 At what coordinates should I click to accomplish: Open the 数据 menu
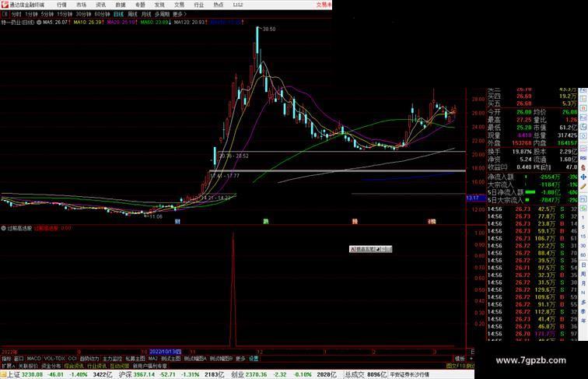(121, 5)
